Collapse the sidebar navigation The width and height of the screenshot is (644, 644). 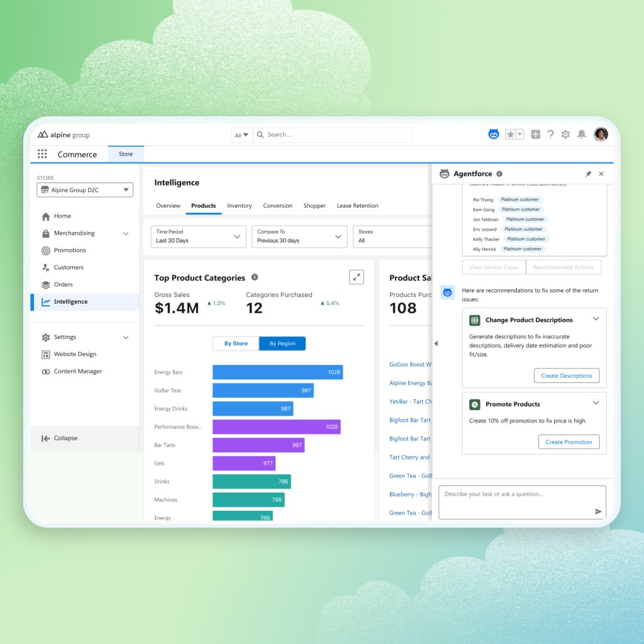point(60,438)
